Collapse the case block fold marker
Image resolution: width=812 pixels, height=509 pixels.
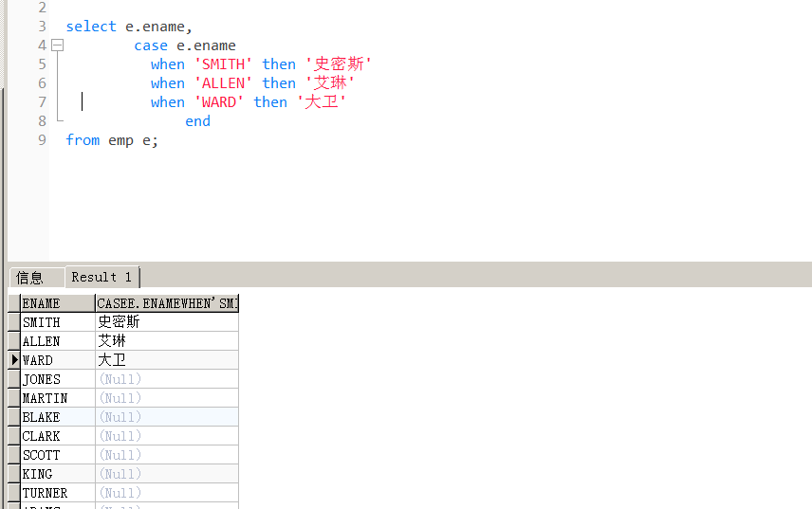click(58, 45)
